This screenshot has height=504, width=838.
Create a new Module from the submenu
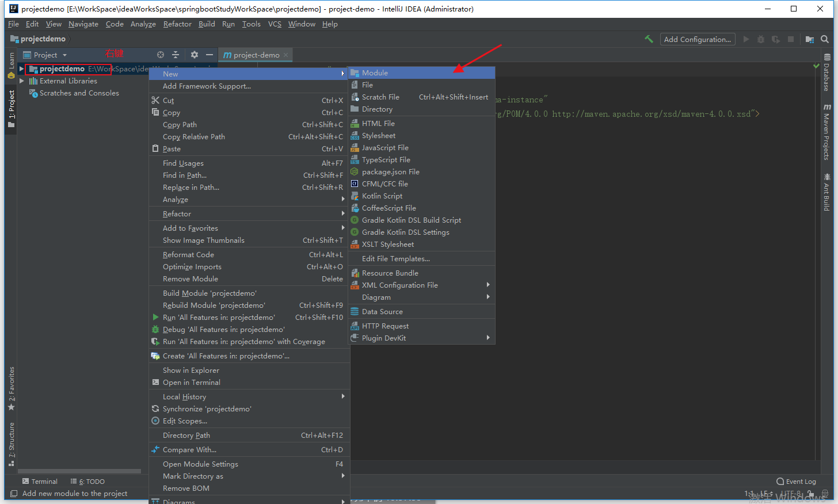pos(422,73)
